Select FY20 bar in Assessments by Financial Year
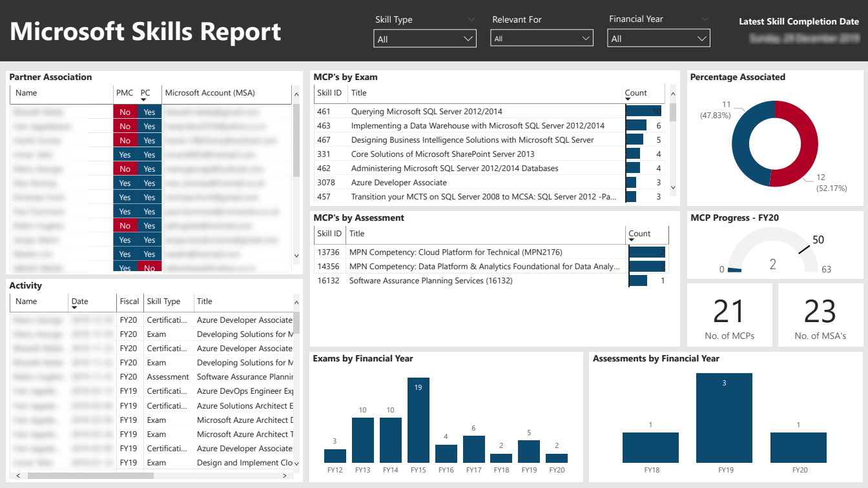The image size is (868, 488). pyautogui.click(x=798, y=448)
